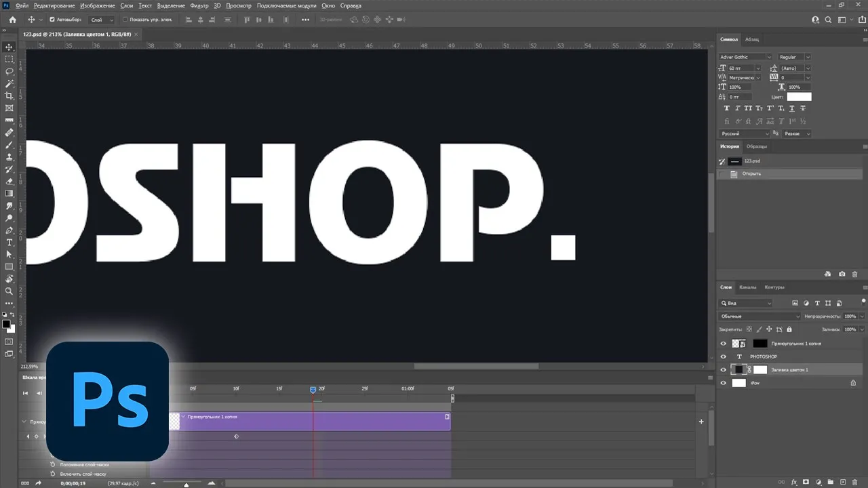
Task: Switch to the Абзац tab
Action: point(752,39)
